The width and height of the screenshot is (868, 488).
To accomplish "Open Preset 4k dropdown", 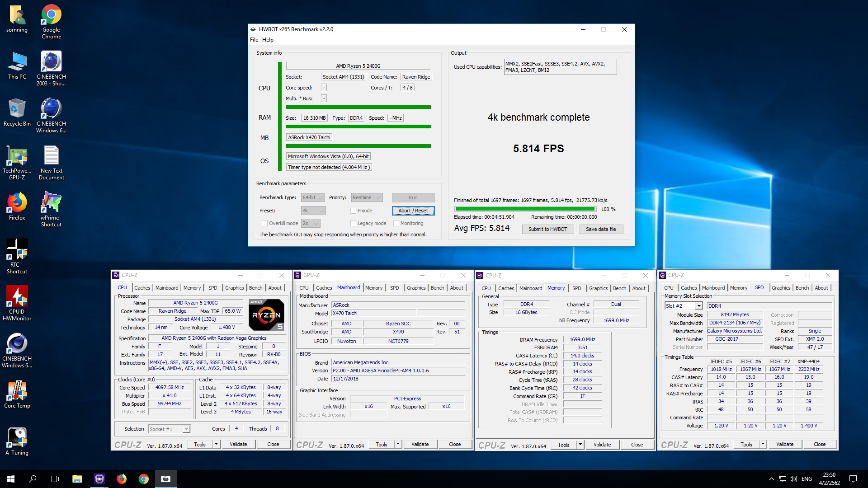I will coord(313,211).
